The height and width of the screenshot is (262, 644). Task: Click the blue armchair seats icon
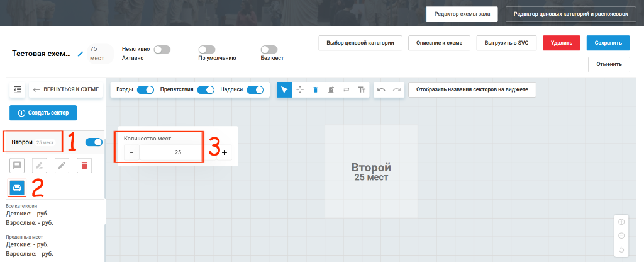coord(17,188)
